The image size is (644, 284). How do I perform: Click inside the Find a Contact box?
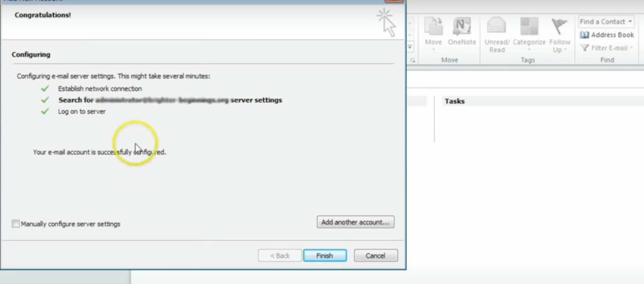tap(602, 22)
